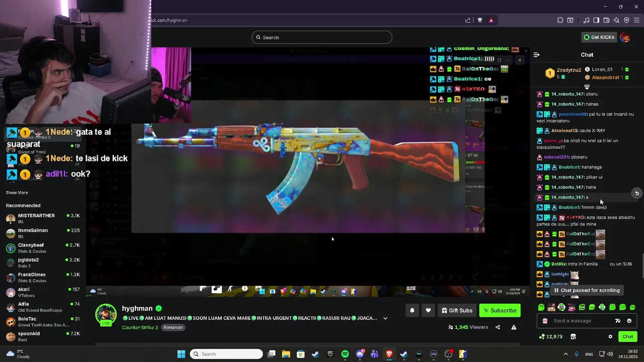The height and width of the screenshot is (362, 644).
Task: Open the Counter-Strike 2 category link
Action: pos(140,327)
